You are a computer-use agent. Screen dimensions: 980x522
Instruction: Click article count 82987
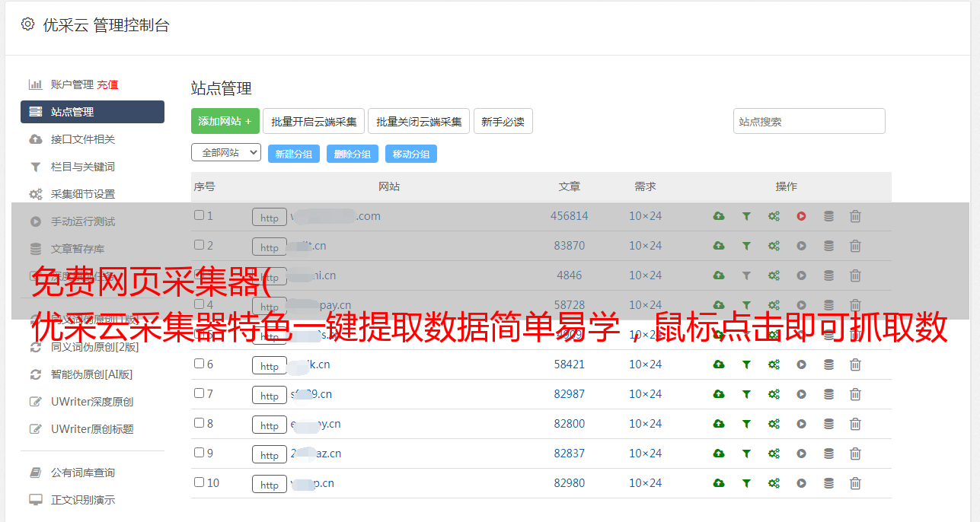click(570, 394)
